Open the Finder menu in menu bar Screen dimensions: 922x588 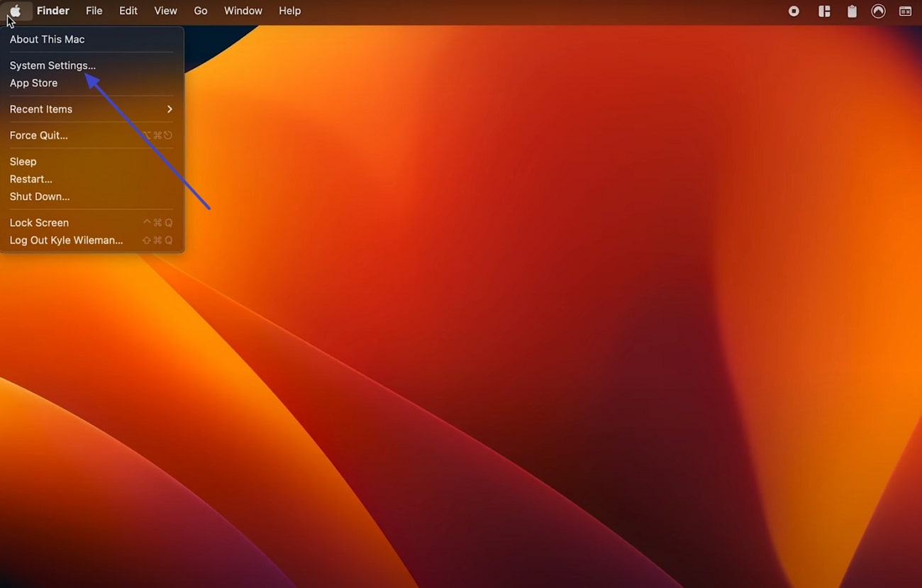[x=53, y=11]
